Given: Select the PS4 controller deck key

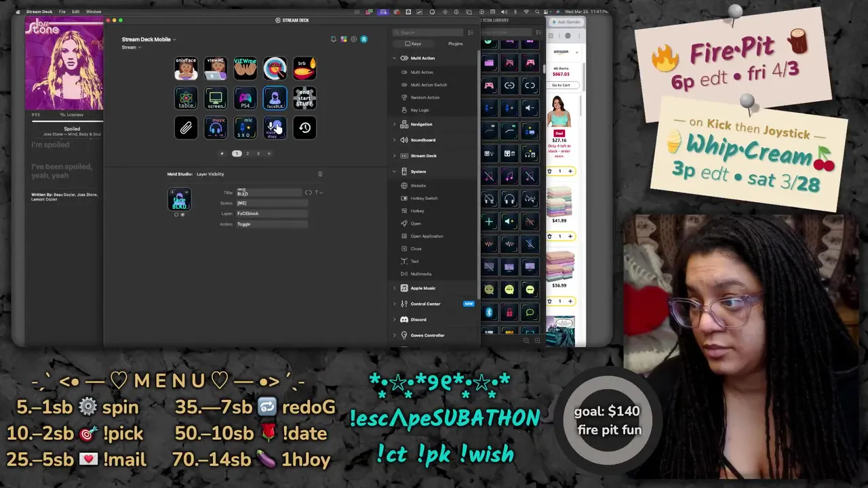Looking at the screenshot, I should pos(245,98).
